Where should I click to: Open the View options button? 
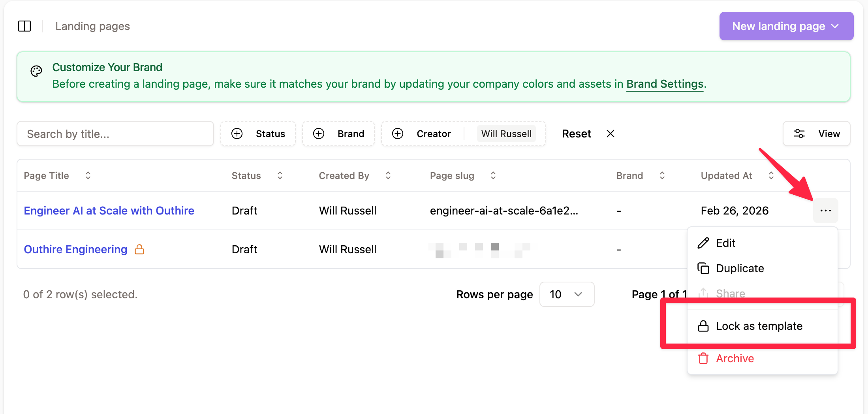point(817,134)
